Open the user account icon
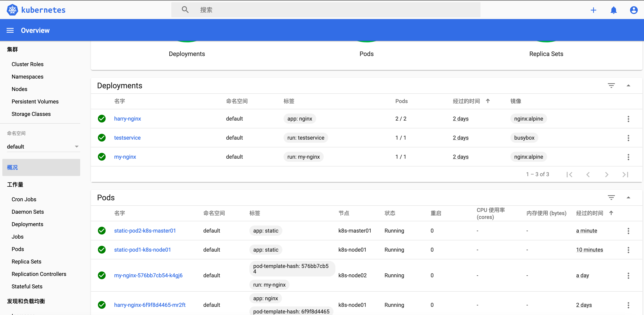 pyautogui.click(x=634, y=10)
